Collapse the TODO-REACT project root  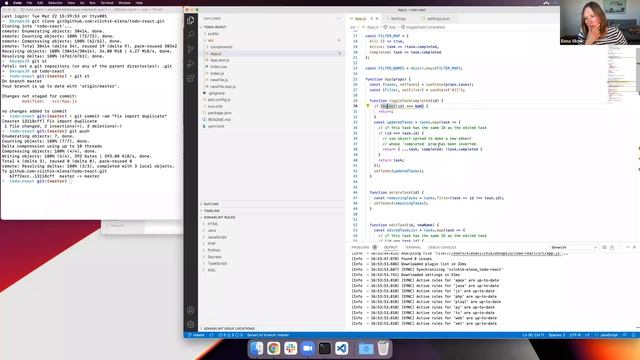[x=215, y=27]
